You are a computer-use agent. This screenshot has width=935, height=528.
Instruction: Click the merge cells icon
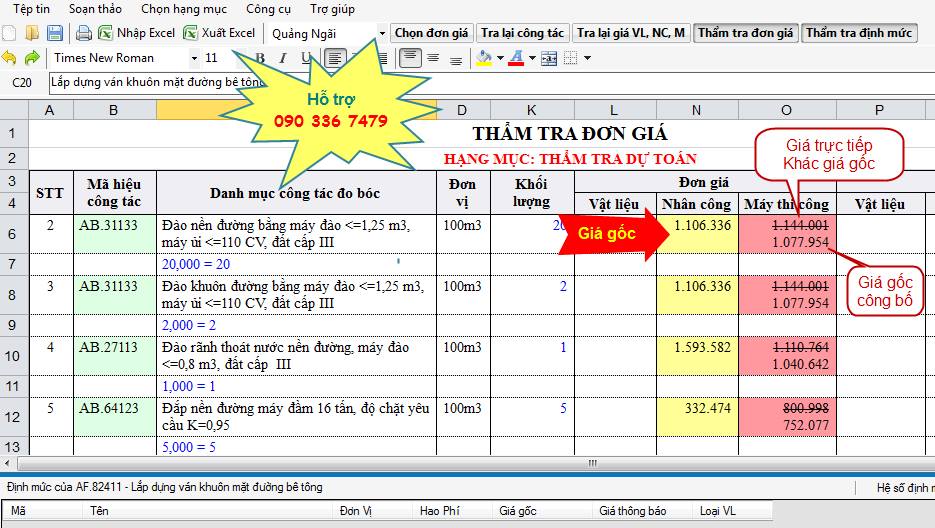[549, 58]
